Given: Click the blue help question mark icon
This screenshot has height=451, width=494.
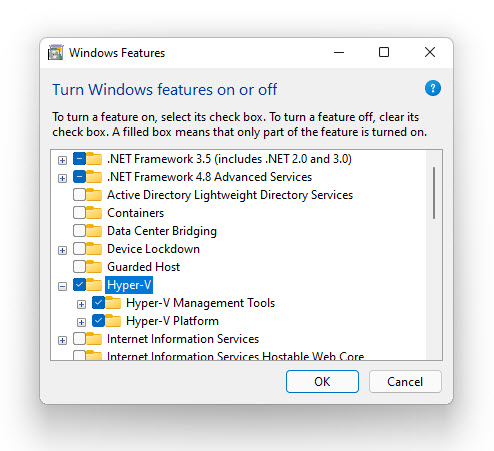Looking at the screenshot, I should point(433,88).
